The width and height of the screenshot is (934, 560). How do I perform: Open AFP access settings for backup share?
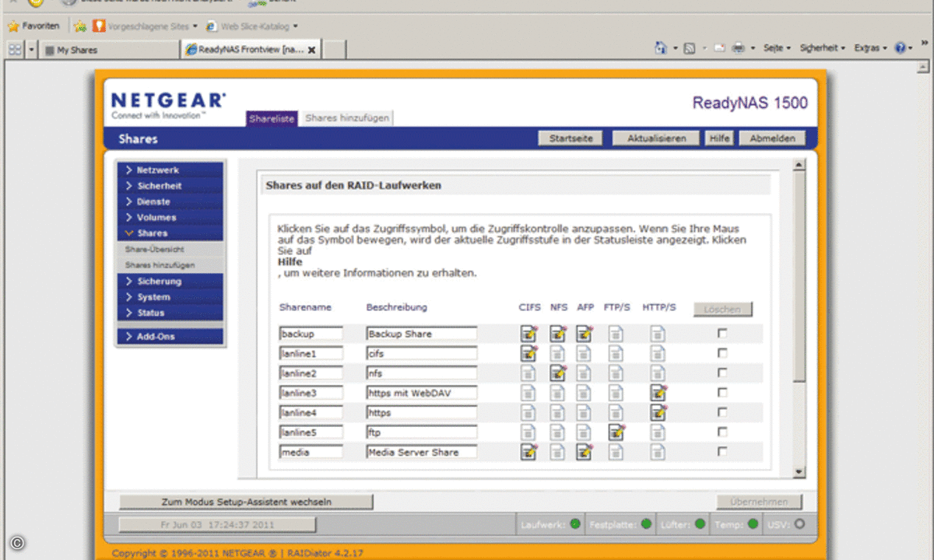point(585,334)
